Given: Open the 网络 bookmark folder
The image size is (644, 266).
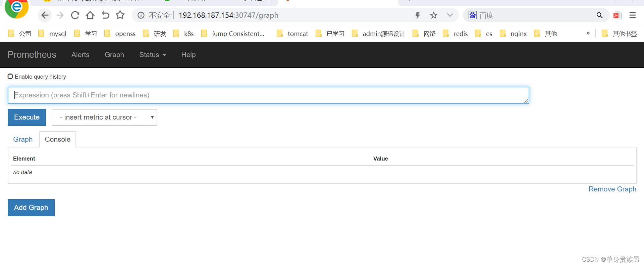Looking at the screenshot, I should tap(424, 34).
